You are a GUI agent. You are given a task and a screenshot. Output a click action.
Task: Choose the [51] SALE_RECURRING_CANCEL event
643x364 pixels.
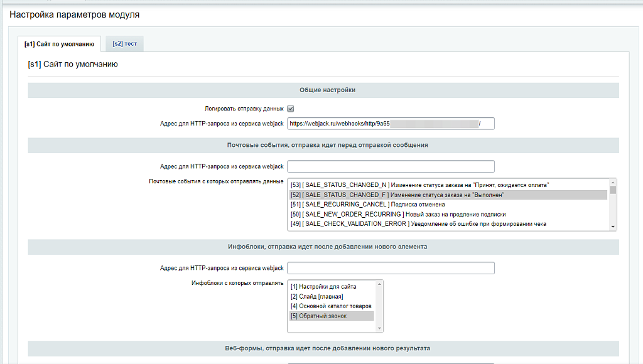point(368,205)
